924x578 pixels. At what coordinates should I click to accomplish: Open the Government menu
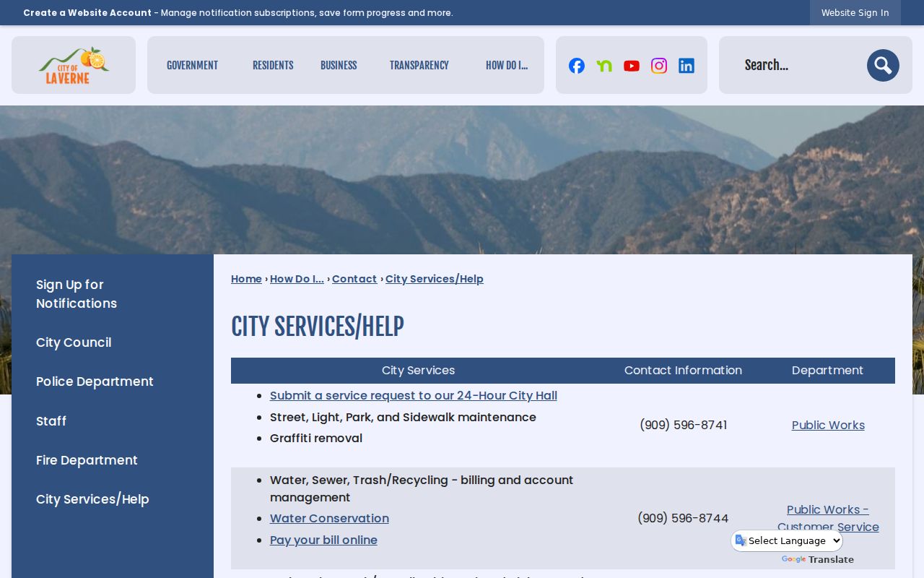[x=192, y=65]
